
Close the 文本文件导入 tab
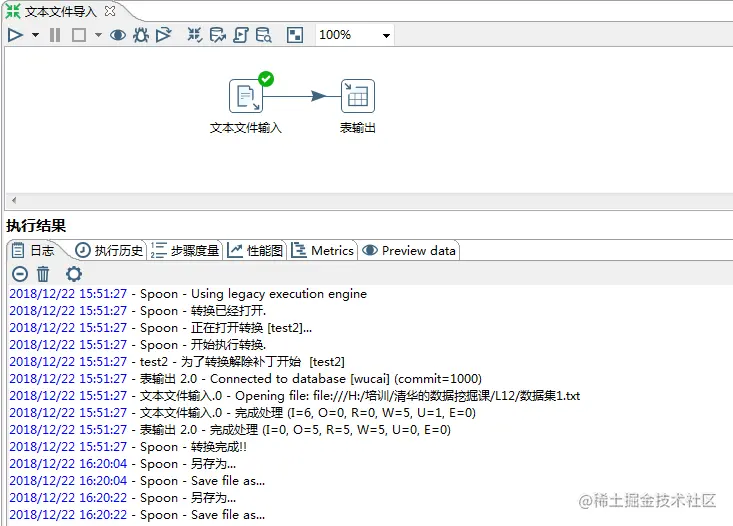click(110, 11)
